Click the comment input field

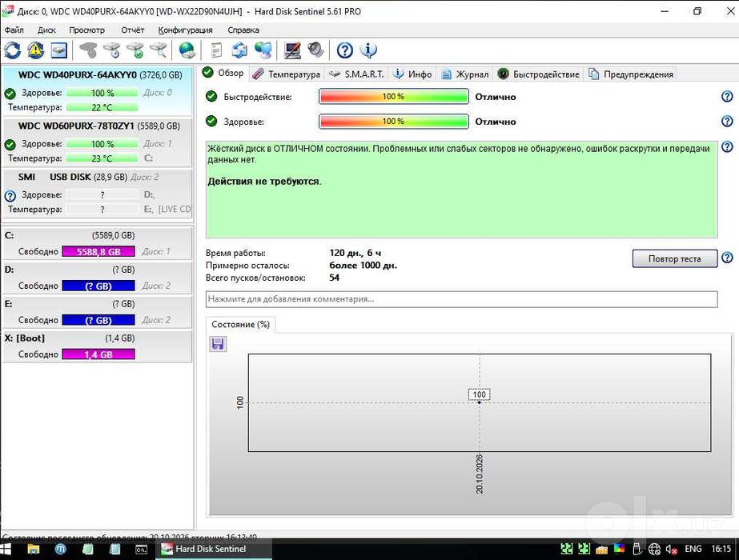(461, 299)
